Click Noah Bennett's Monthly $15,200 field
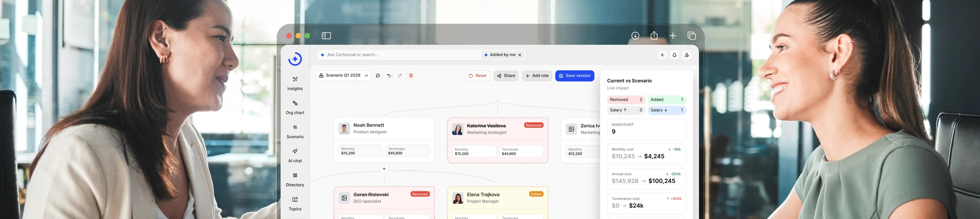The image size is (980, 219). click(360, 151)
